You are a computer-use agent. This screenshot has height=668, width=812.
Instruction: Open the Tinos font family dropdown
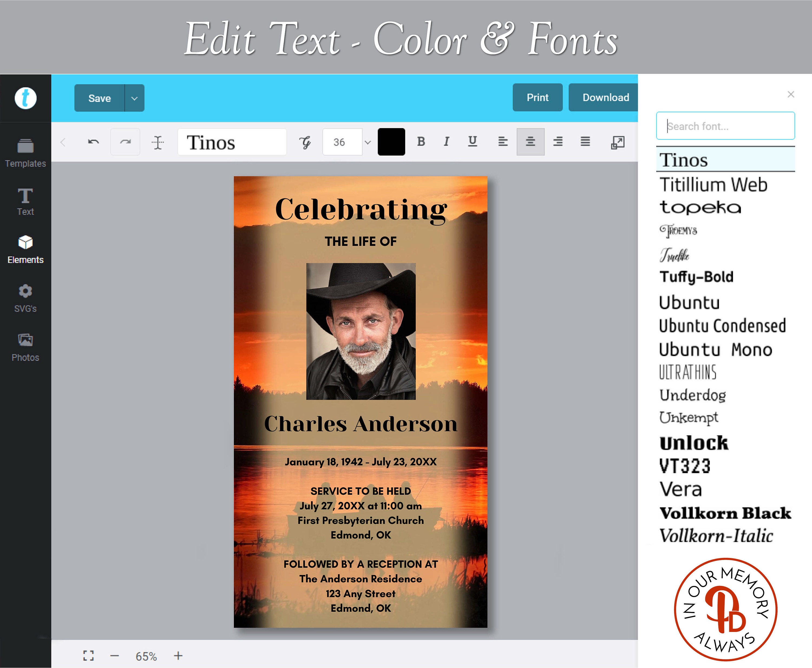pyautogui.click(x=232, y=142)
